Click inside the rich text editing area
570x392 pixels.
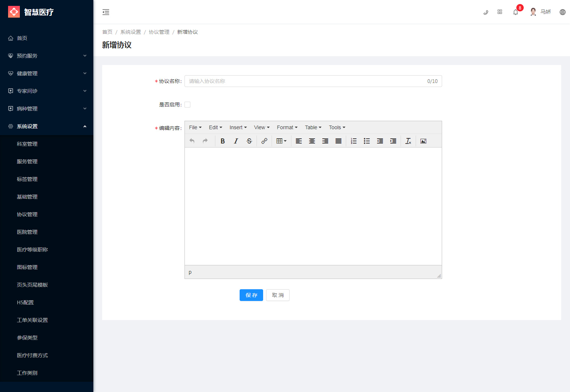(313, 206)
